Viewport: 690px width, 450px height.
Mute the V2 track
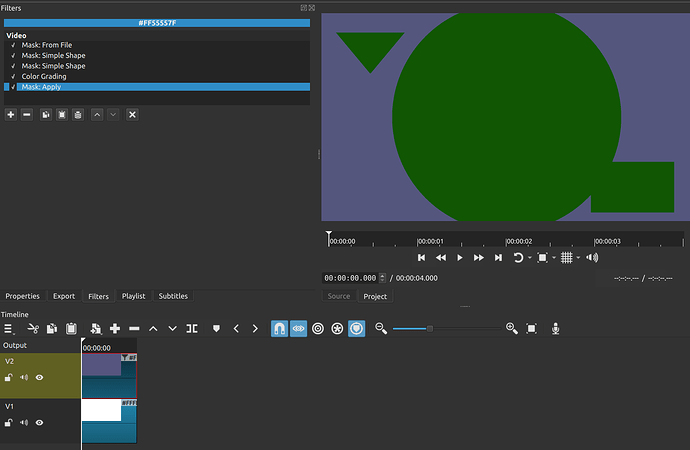(x=24, y=377)
